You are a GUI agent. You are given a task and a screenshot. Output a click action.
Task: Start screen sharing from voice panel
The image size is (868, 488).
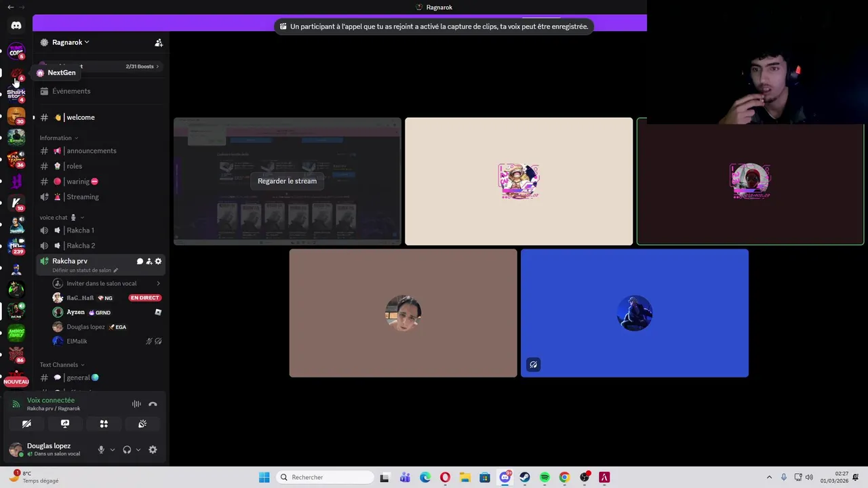[x=65, y=424]
